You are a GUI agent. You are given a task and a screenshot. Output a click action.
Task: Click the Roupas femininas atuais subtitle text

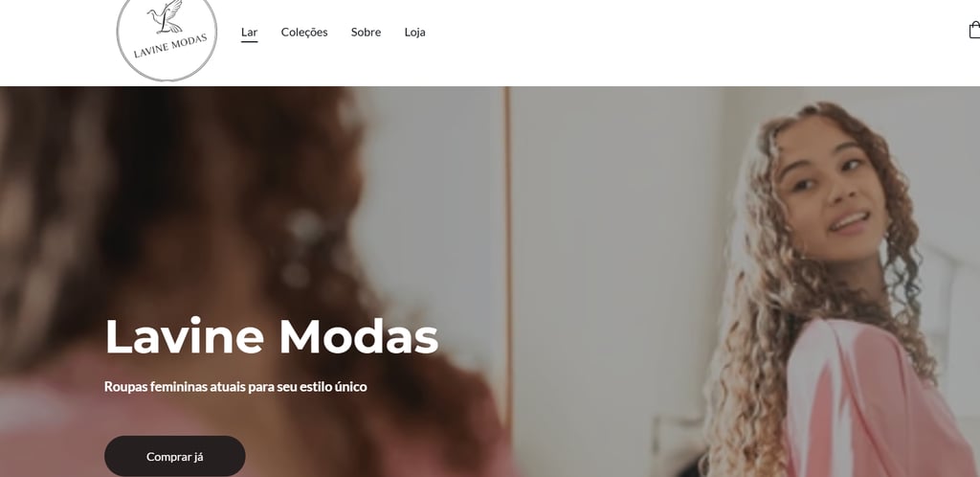[x=235, y=386]
